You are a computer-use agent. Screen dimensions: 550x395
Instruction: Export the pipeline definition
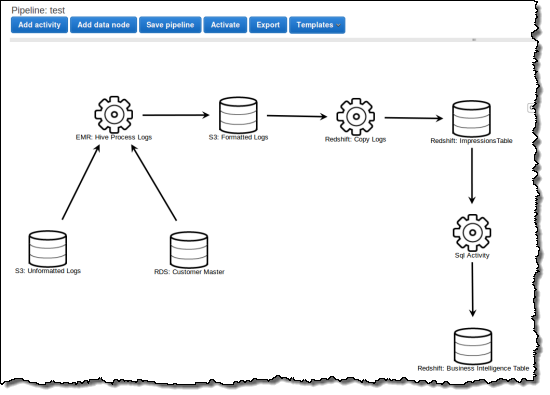click(268, 25)
